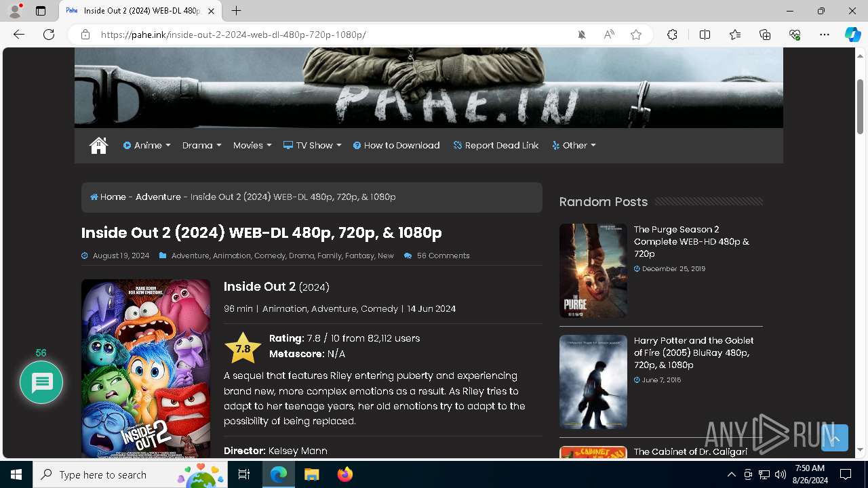Expand the Other dropdown menu

574,145
